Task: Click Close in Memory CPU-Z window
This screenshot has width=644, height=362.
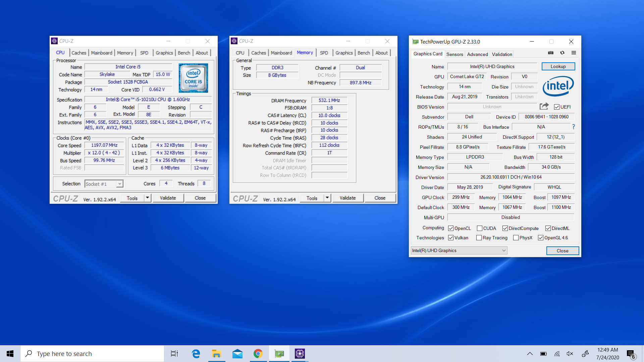Action: 380,198
